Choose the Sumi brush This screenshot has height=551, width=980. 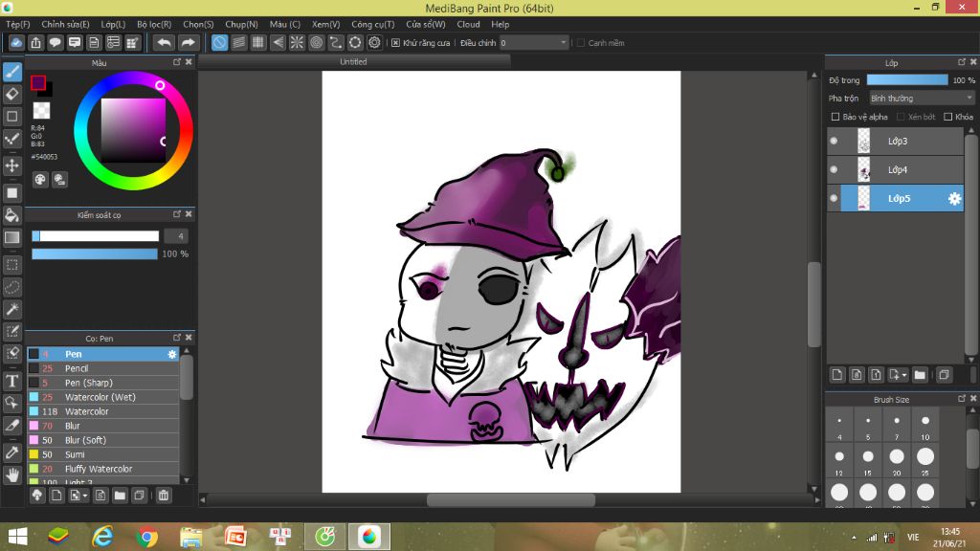(103, 454)
